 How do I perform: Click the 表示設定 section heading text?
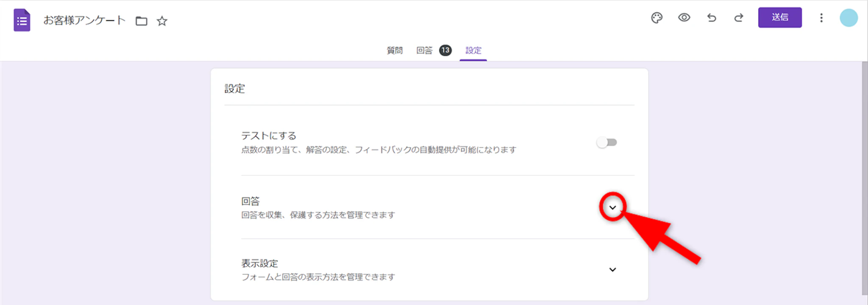pyautogui.click(x=260, y=263)
